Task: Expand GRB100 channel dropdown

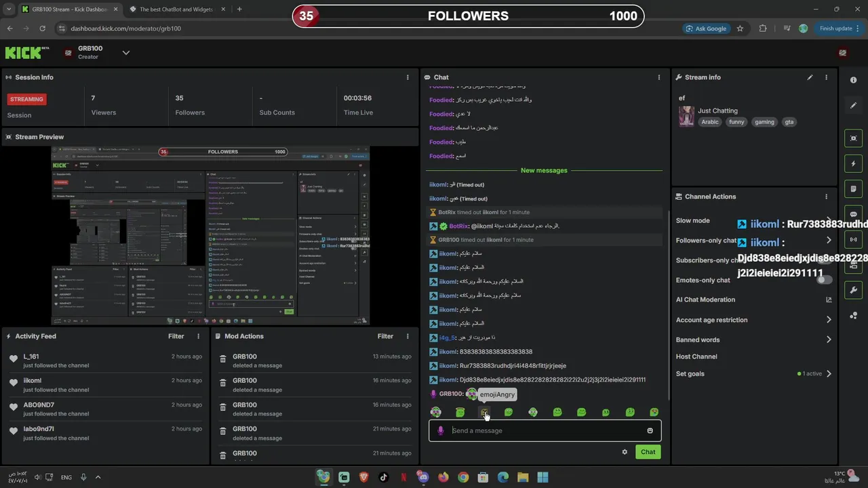Action: (x=126, y=52)
